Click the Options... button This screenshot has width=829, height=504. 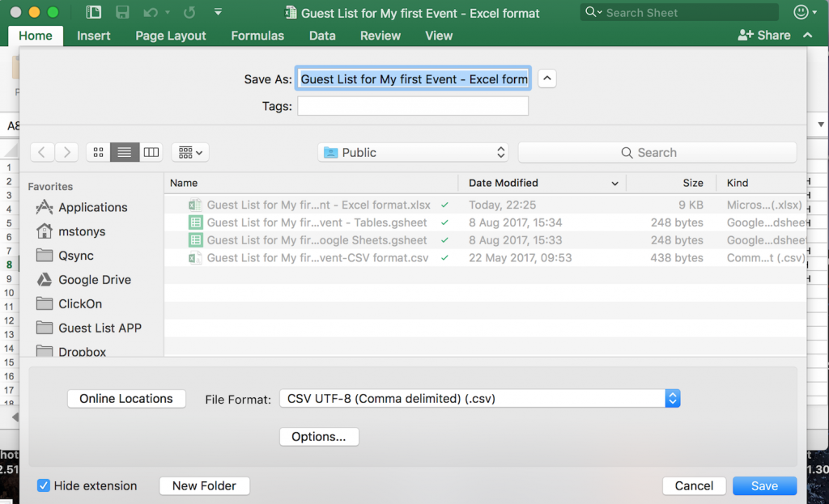point(319,436)
